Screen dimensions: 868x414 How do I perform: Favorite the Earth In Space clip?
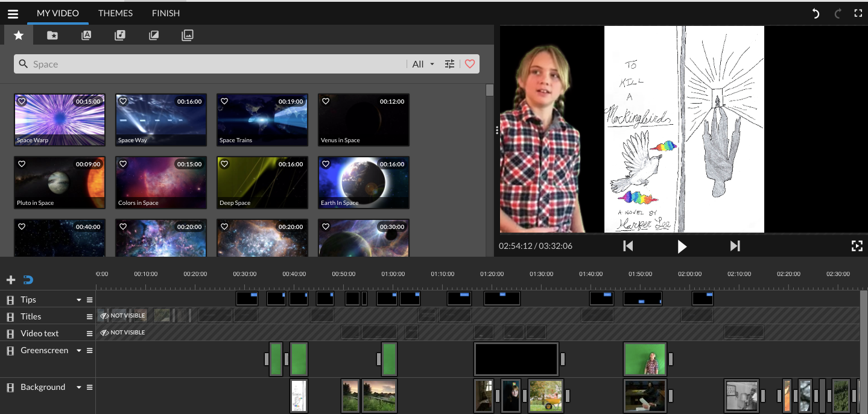pyautogui.click(x=326, y=164)
